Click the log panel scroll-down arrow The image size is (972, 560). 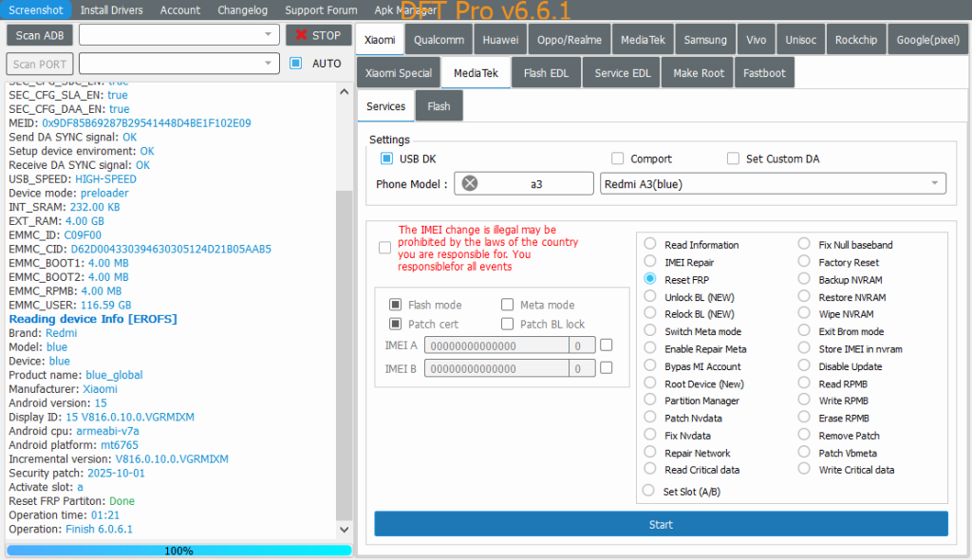[344, 530]
